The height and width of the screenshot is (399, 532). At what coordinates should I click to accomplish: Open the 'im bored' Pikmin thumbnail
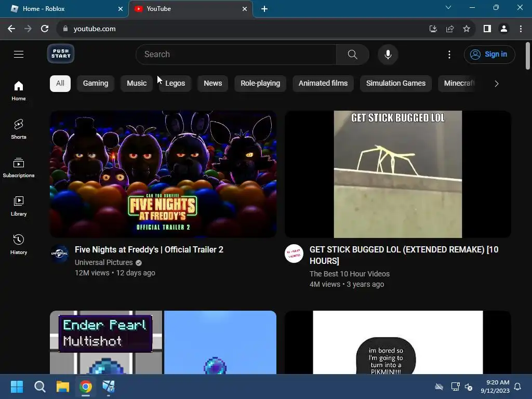(397, 342)
